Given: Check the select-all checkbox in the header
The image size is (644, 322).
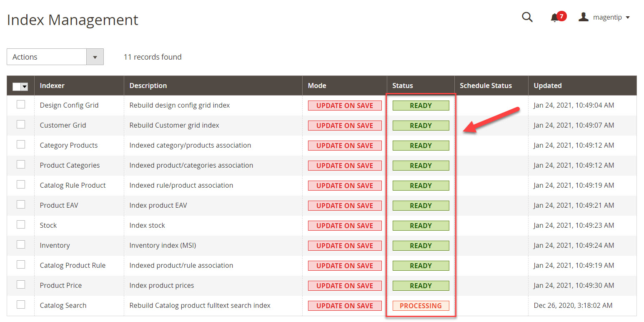Looking at the screenshot, I should pos(18,86).
